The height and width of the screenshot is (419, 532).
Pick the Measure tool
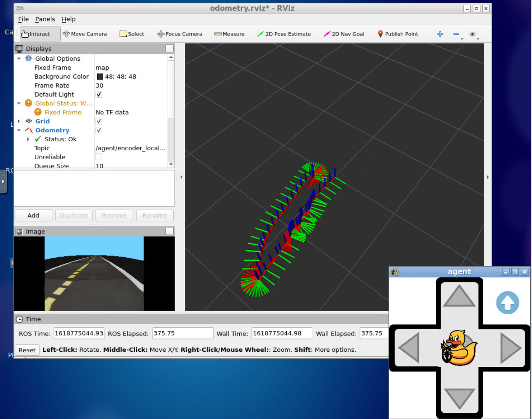(x=229, y=34)
